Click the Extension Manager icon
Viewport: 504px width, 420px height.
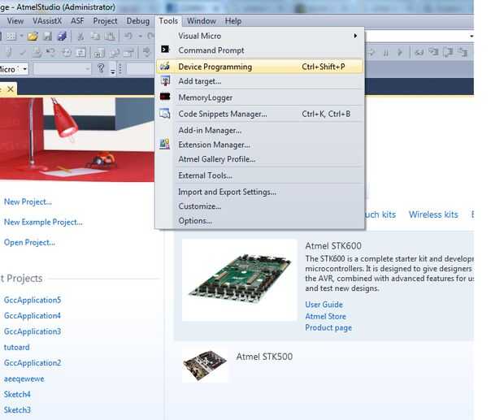[x=165, y=144]
